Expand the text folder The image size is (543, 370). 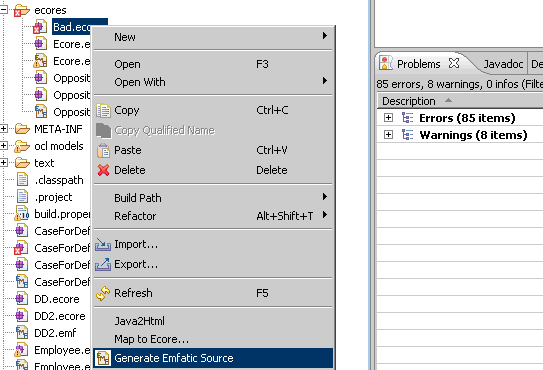[3, 162]
